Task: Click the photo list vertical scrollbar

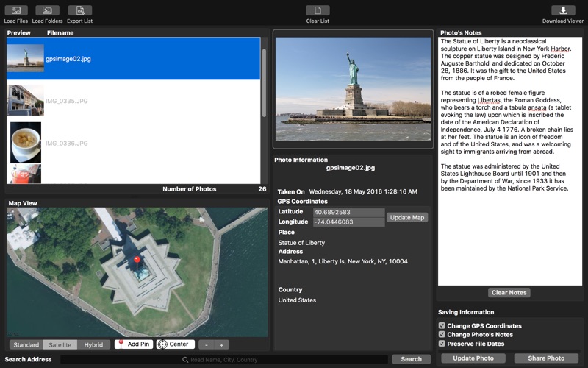Action: click(x=264, y=82)
